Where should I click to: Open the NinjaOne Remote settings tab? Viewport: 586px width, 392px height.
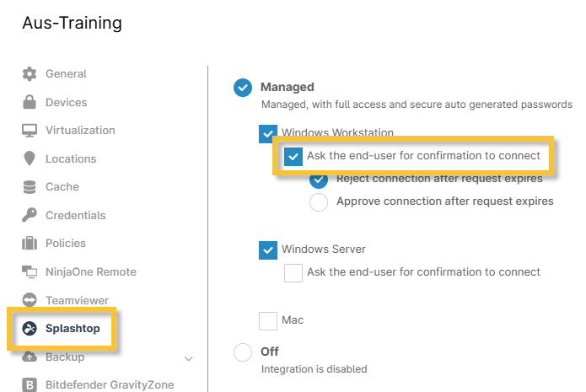pyautogui.click(x=90, y=272)
